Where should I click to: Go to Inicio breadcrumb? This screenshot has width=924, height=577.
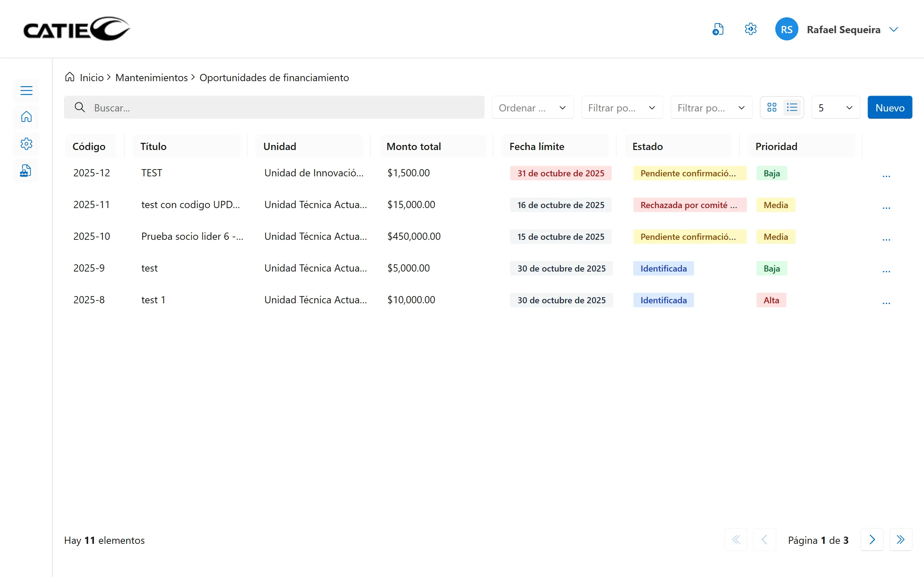coord(92,78)
